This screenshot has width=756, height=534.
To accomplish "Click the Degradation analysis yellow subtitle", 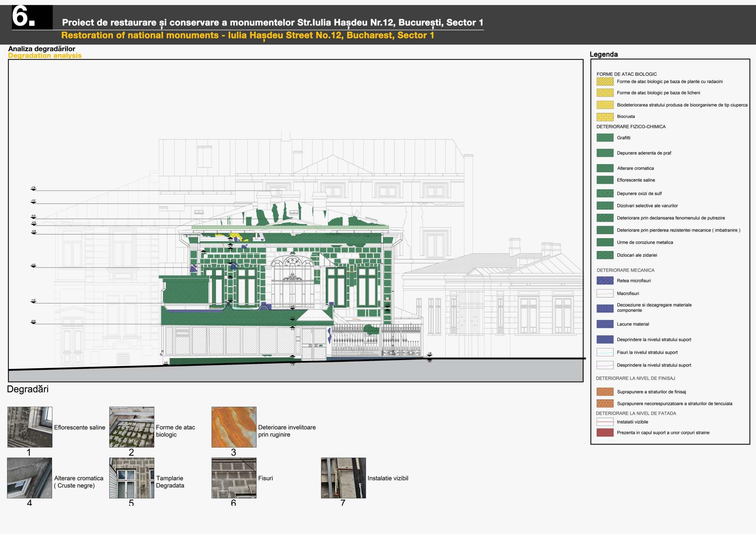I will [45, 56].
